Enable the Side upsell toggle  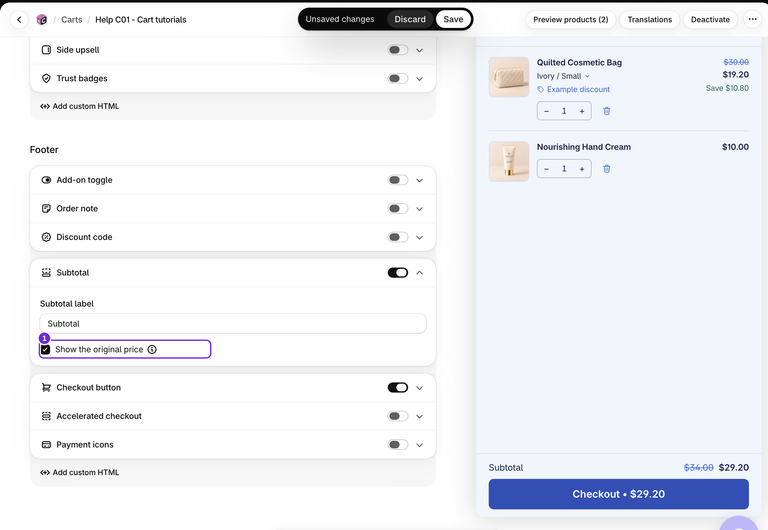click(x=398, y=50)
